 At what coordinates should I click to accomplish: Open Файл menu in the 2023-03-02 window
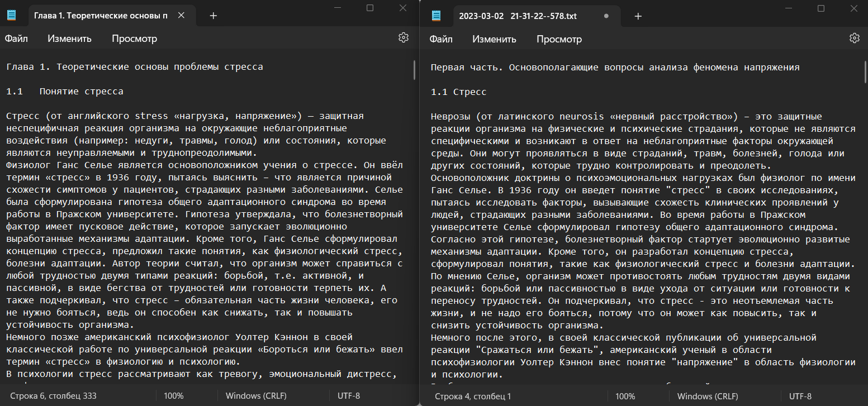(x=442, y=39)
